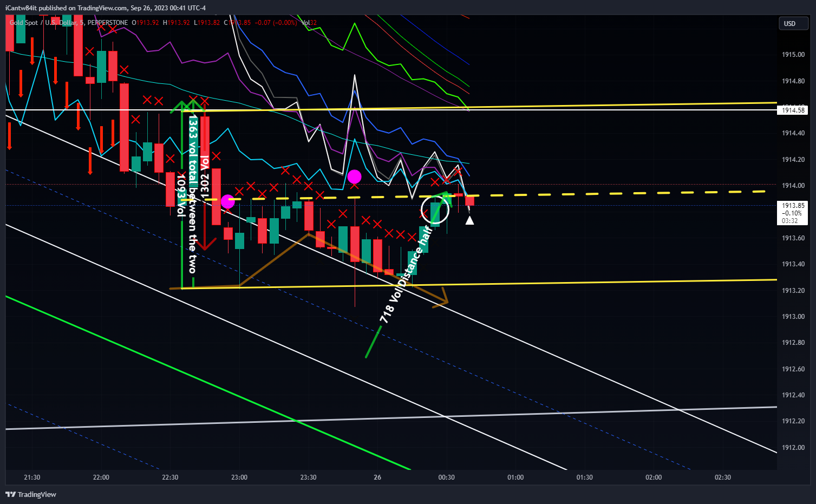Select the '1363 vol total between the two' annotation

pyautogui.click(x=192, y=193)
